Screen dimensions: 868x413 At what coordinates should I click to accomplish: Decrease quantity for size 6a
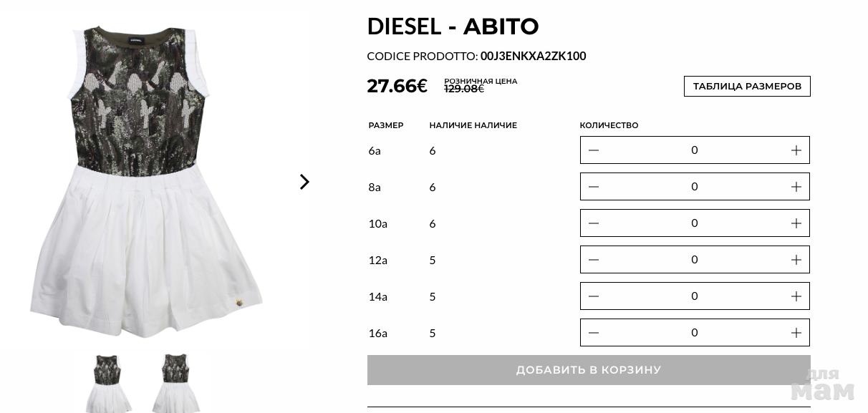point(594,150)
